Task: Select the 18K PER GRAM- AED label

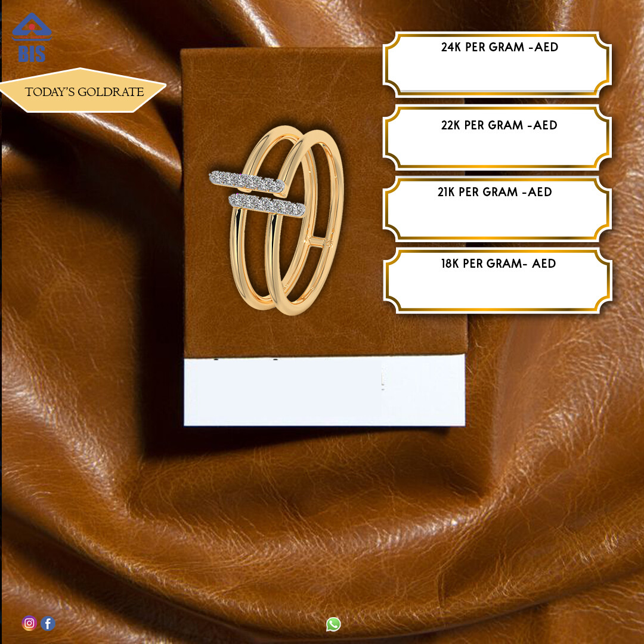Action: point(498,264)
